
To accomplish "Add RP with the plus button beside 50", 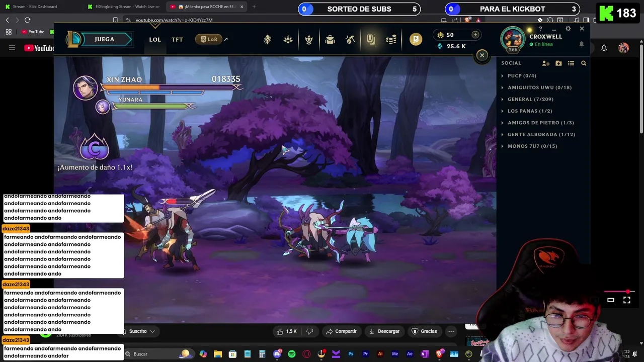I will click(x=475, y=35).
